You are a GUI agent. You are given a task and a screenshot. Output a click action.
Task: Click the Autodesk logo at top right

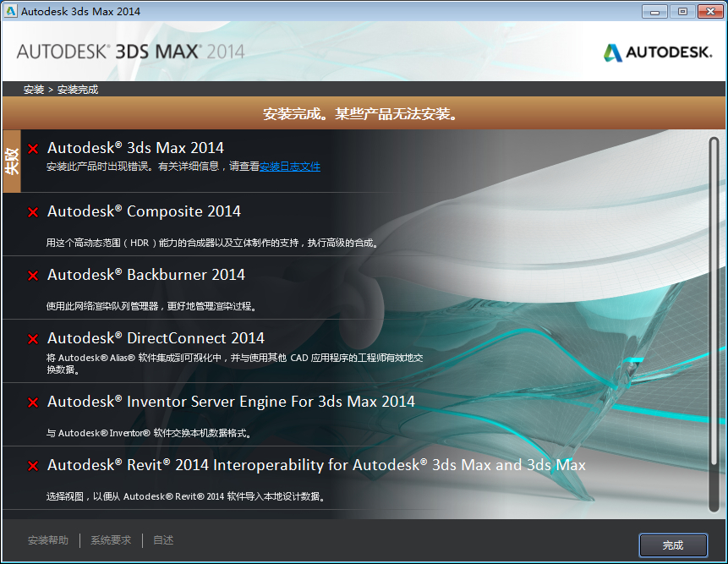click(658, 52)
